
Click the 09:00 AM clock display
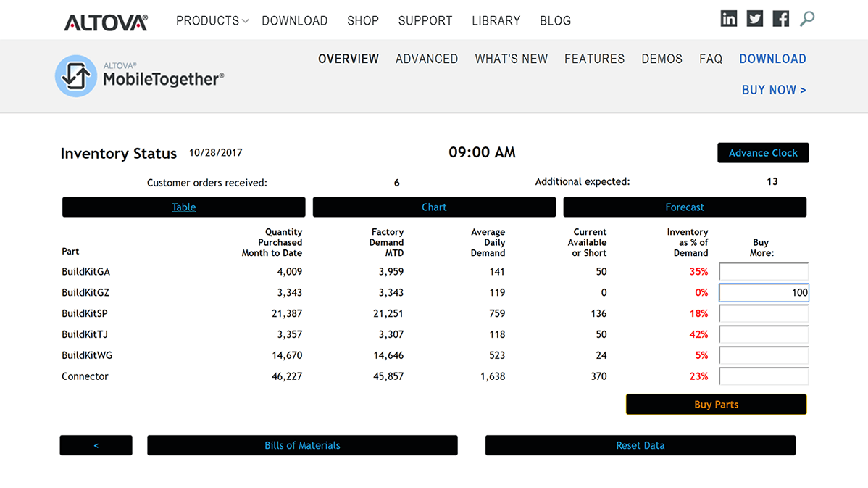482,152
